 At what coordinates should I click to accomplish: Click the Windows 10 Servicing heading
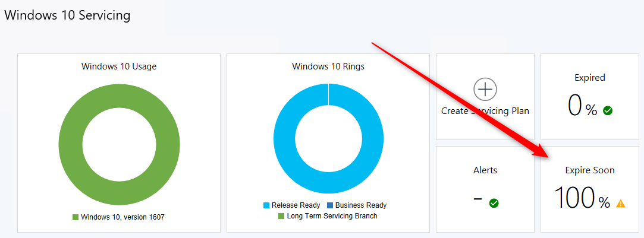click(x=67, y=15)
